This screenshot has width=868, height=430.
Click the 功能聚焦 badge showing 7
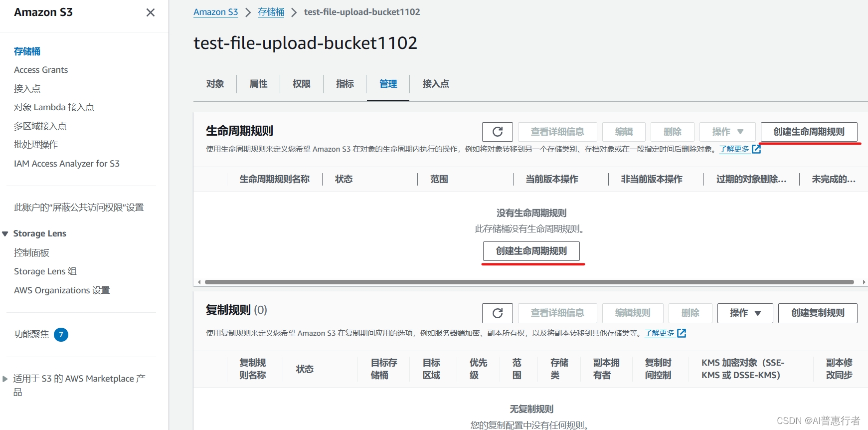tap(61, 334)
